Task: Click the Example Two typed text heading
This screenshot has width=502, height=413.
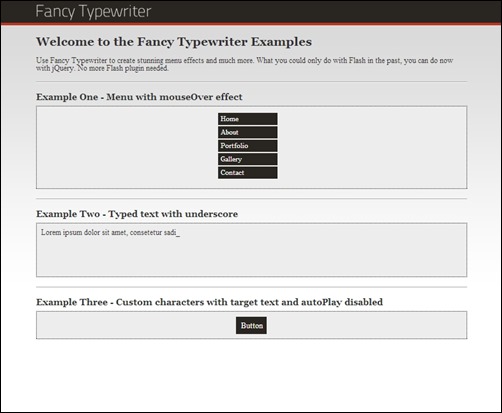Action: coord(137,214)
